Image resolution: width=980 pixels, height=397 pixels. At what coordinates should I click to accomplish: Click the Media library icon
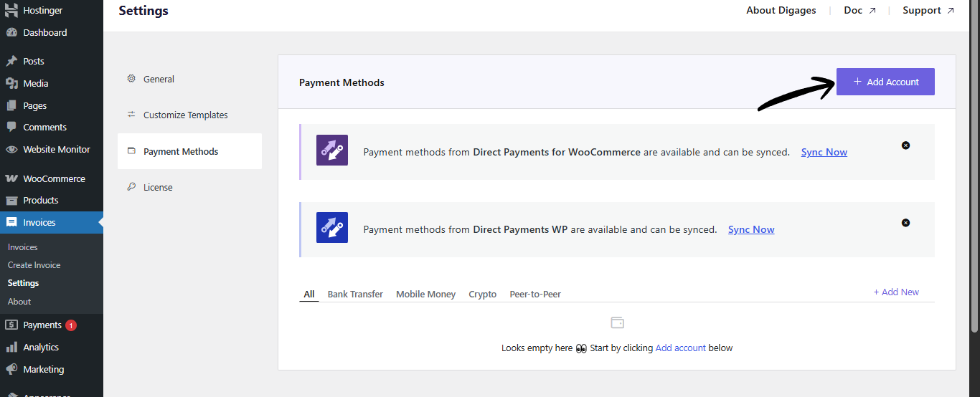(x=11, y=83)
